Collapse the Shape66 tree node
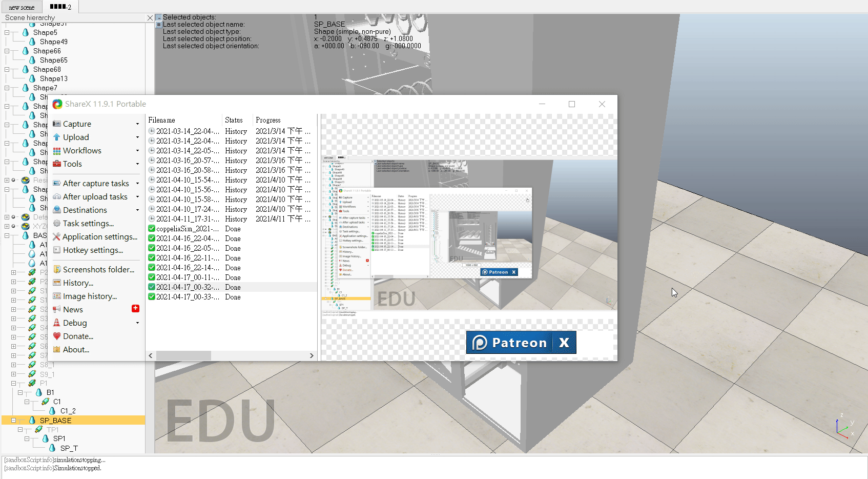Image resolution: width=868 pixels, height=479 pixels. click(7, 51)
